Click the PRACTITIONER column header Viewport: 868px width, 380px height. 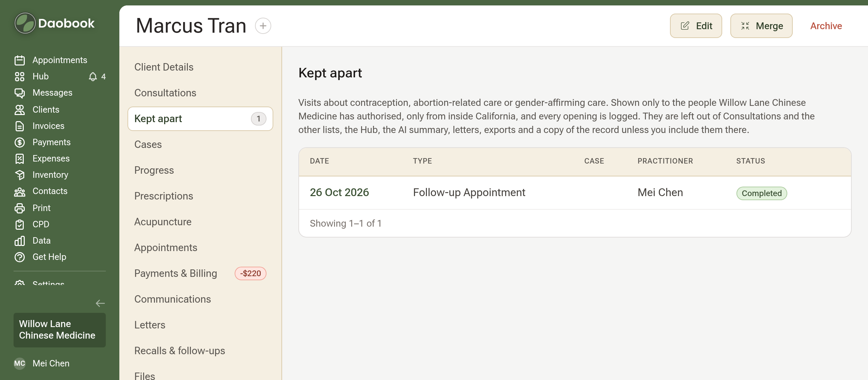tap(665, 161)
